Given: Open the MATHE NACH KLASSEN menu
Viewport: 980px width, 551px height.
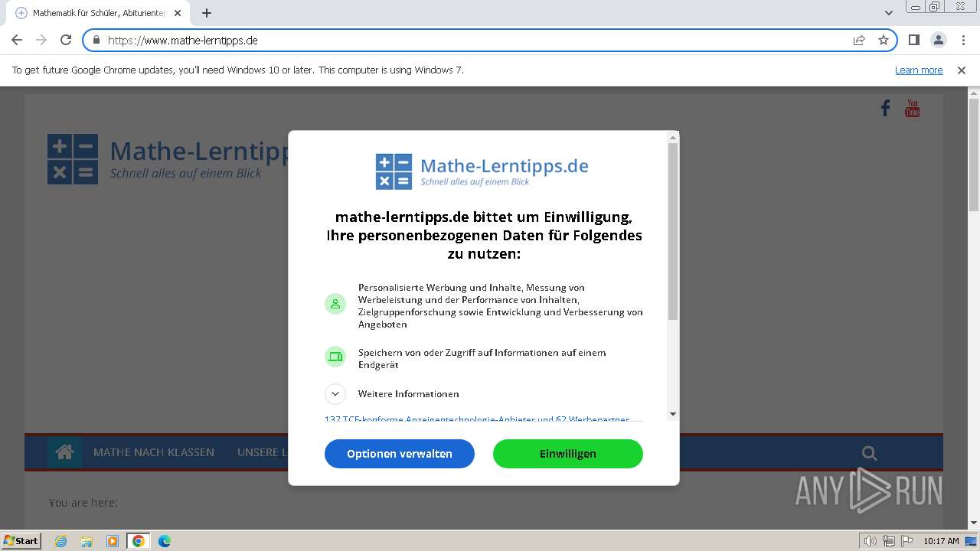Looking at the screenshot, I should [x=154, y=452].
